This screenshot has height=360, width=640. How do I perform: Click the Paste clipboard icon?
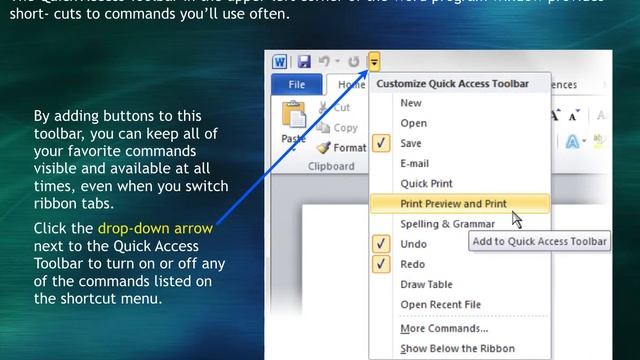[x=293, y=114]
